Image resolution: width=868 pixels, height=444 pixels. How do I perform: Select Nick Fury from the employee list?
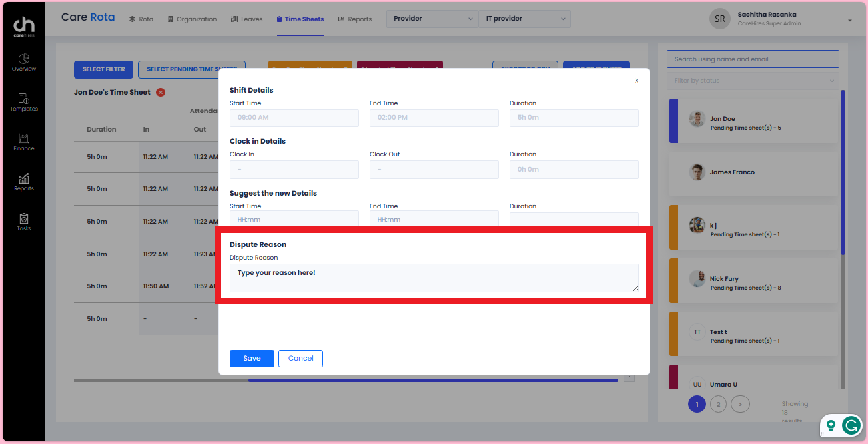pos(753,280)
